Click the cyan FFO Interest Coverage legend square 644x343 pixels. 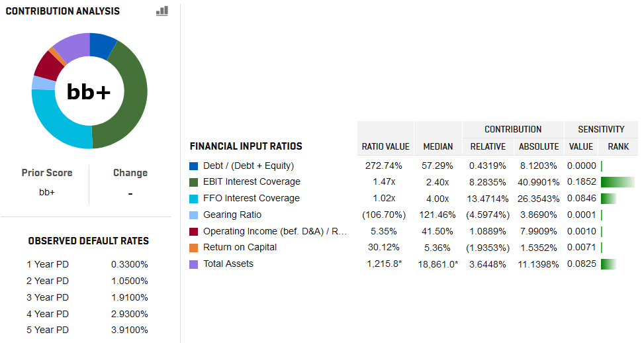(x=194, y=199)
